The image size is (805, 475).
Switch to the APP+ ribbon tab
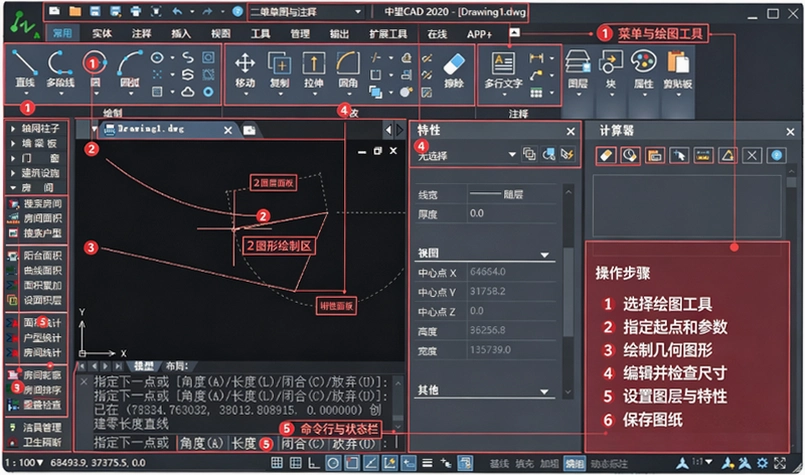coord(479,34)
